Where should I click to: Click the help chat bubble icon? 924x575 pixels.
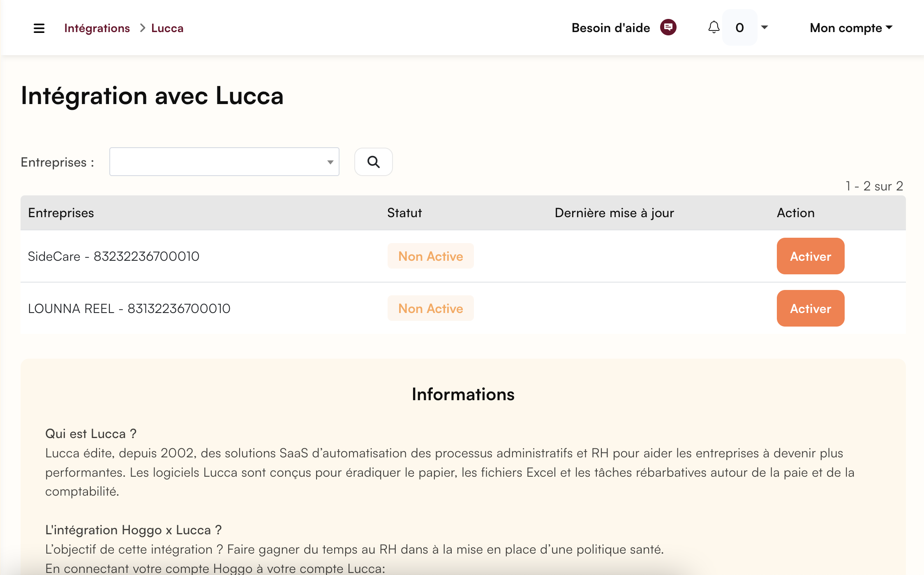668,28
